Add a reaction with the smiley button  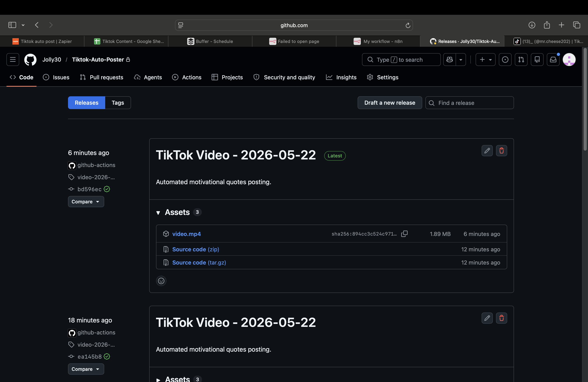[x=161, y=281]
